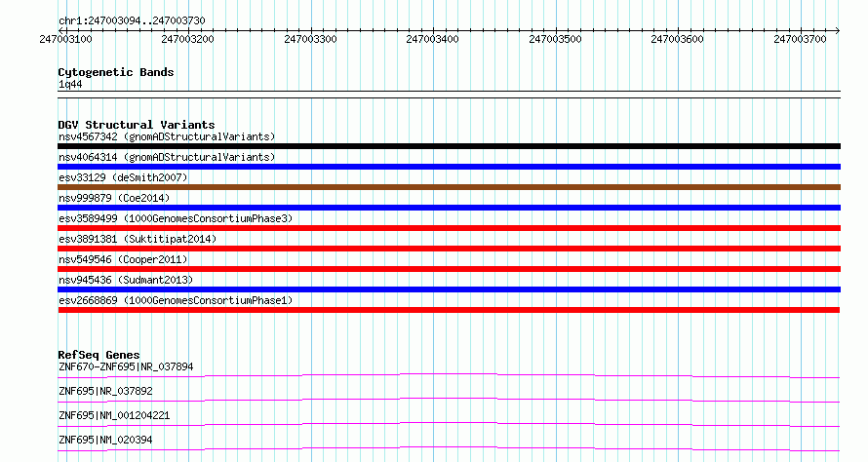
Task: Click ruler position 247003500
Action: coord(555,39)
